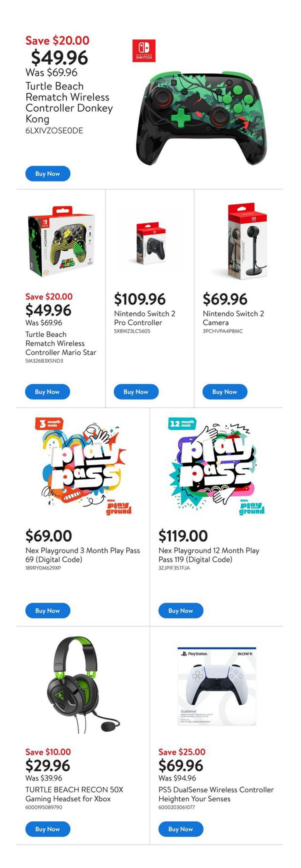Image resolution: width=301 pixels, height=868 pixels.
Task: Open Turtle Beach Rematch Donkey Kong title
Action: coord(69,102)
